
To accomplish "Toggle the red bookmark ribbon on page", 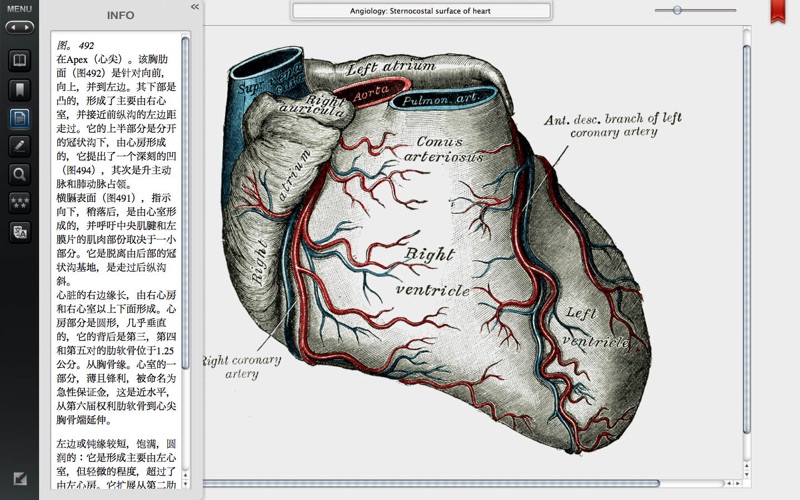I will [x=777, y=12].
